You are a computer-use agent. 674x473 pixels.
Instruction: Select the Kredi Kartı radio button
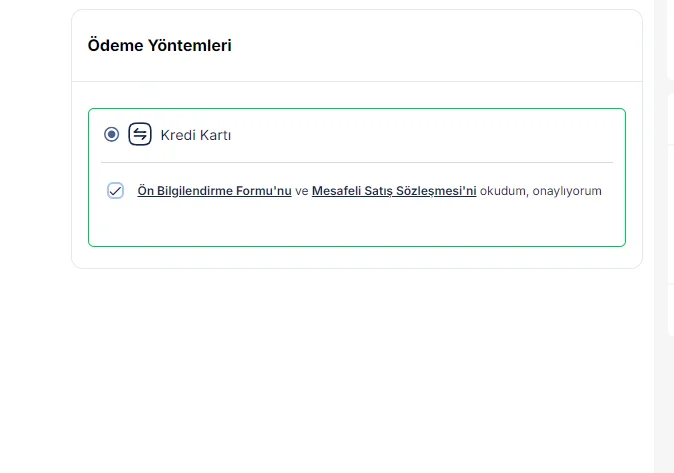(x=111, y=134)
